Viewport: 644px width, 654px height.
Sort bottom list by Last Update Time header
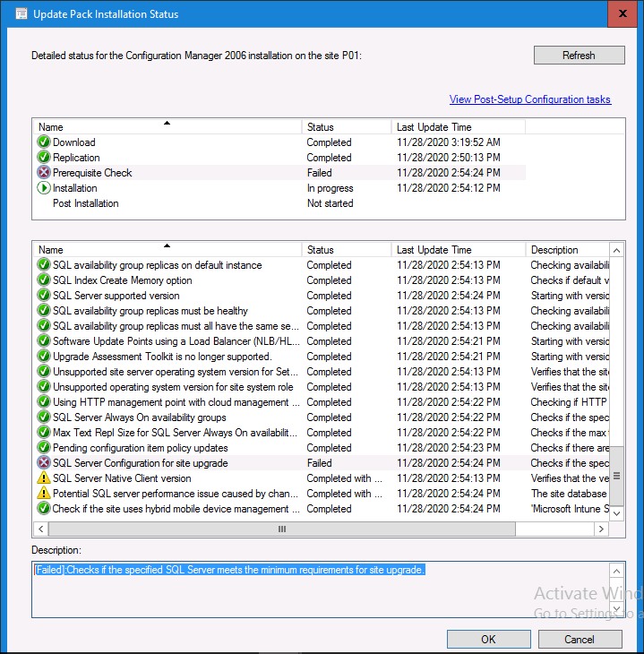pyautogui.click(x=458, y=249)
